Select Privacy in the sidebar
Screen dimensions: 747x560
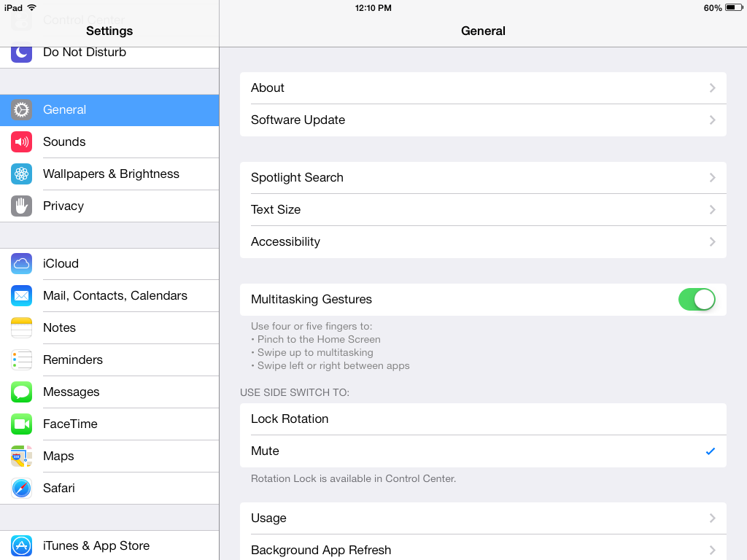109,206
